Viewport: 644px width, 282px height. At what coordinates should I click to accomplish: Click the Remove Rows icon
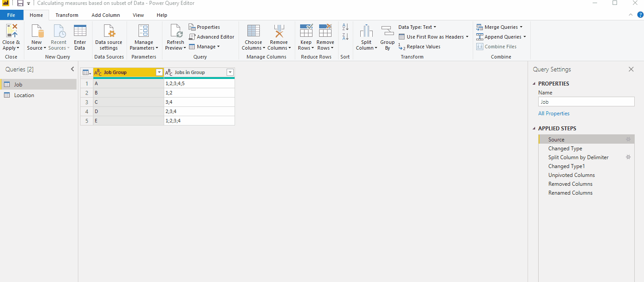point(325,31)
